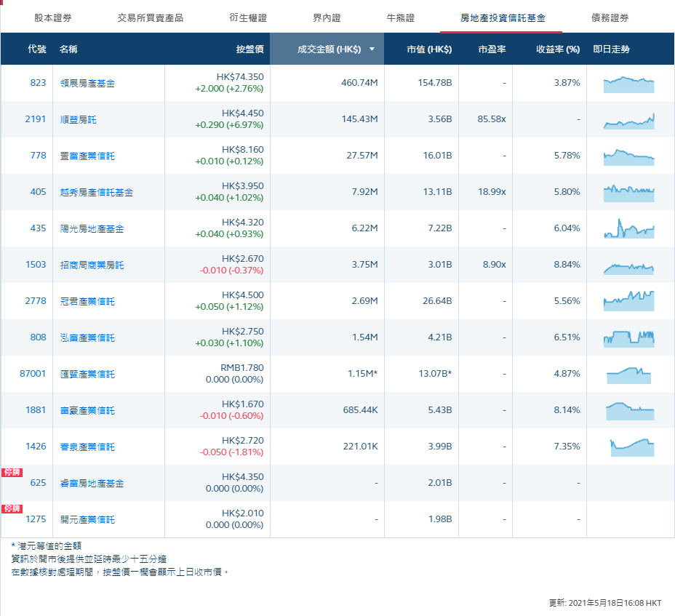Open the 債務證券 tab
675x616 pixels.
(610, 17)
